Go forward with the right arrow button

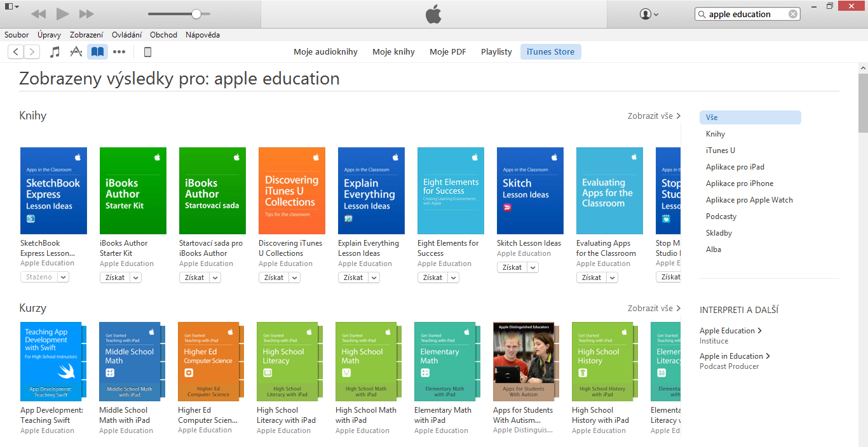pyautogui.click(x=32, y=52)
